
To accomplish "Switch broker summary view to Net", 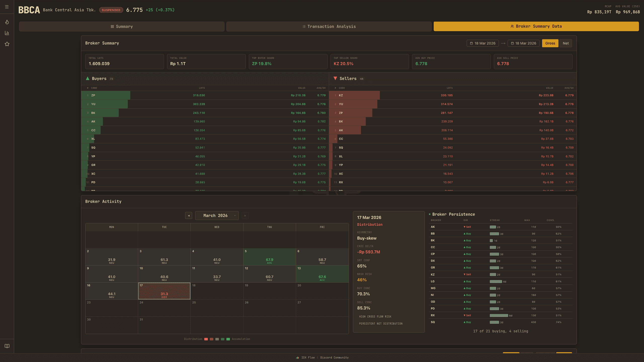I will (566, 43).
